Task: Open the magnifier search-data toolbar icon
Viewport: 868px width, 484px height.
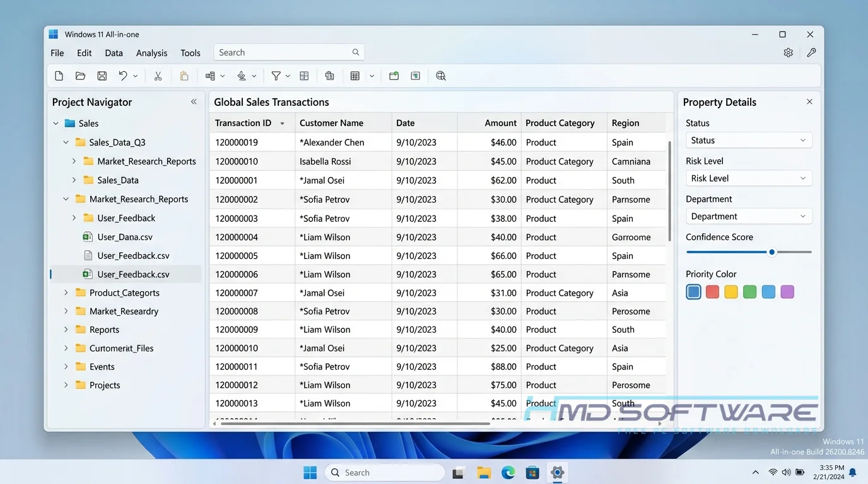Action: point(441,76)
